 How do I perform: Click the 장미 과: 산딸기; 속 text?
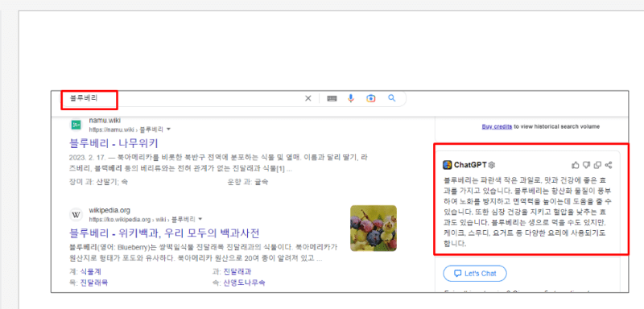pyautogui.click(x=98, y=182)
